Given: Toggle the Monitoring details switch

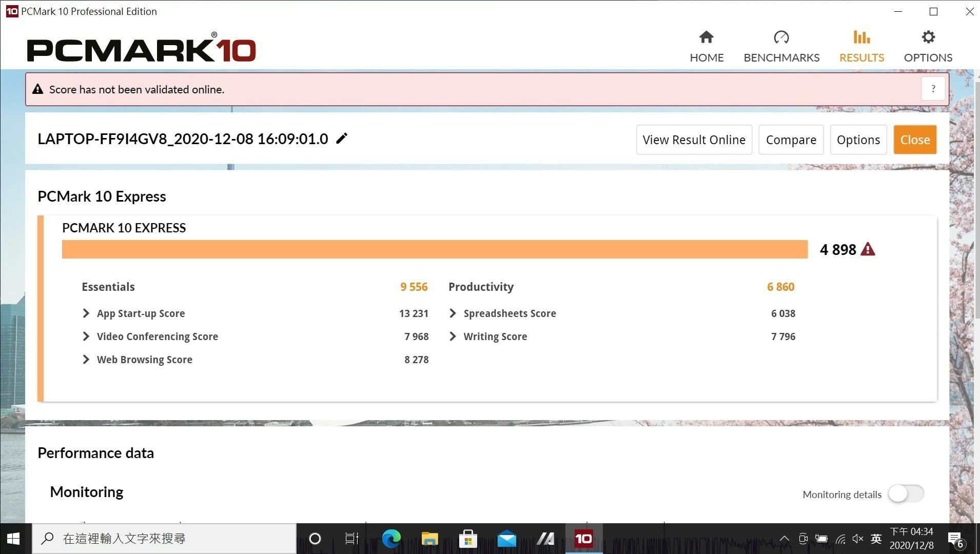Looking at the screenshot, I should pyautogui.click(x=906, y=494).
